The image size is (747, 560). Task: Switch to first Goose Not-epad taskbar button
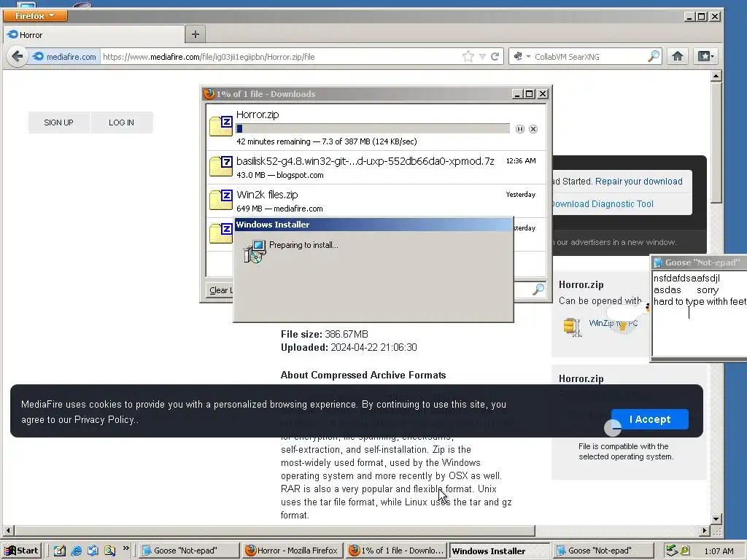click(x=189, y=551)
